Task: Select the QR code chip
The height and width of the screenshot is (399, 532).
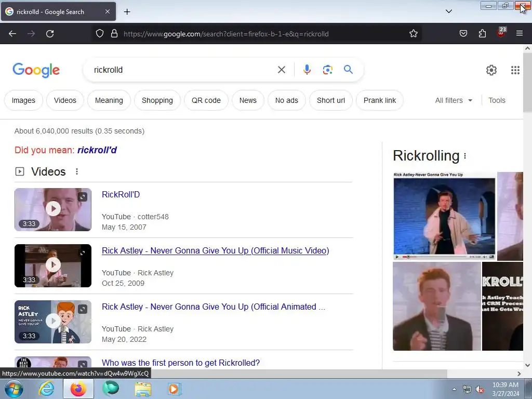Action: [206, 100]
